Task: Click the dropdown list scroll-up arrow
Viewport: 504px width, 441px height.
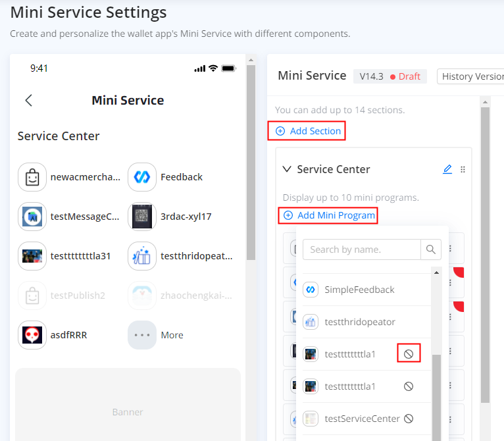Action: pos(435,272)
